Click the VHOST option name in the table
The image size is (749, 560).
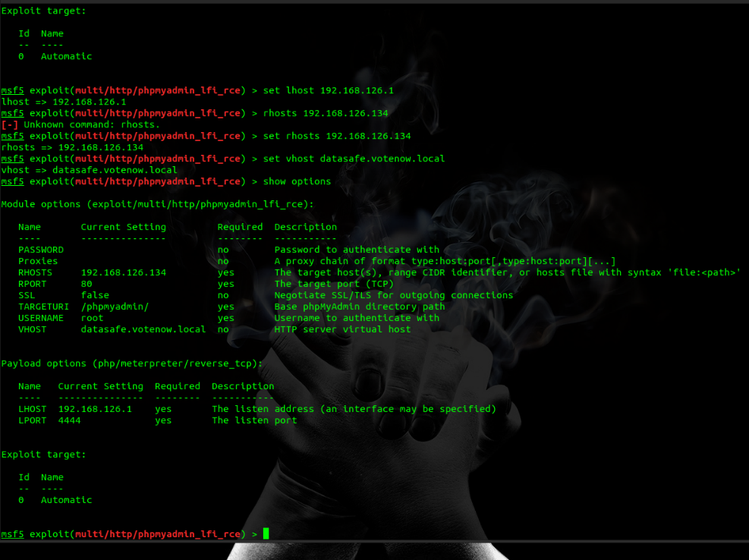click(33, 329)
